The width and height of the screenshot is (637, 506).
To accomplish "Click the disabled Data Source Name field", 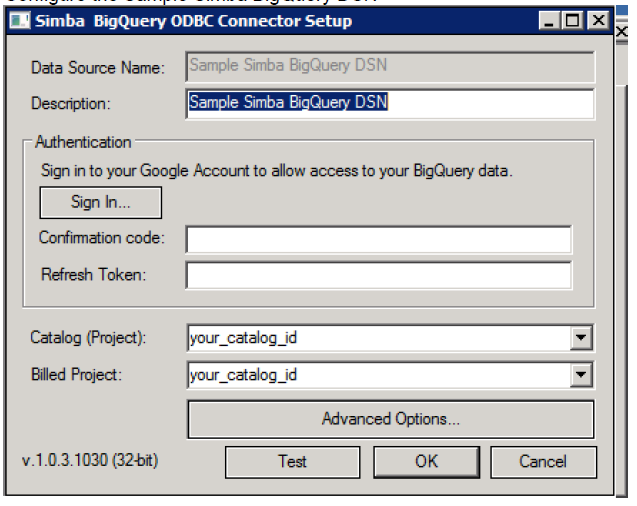I will pos(390,67).
